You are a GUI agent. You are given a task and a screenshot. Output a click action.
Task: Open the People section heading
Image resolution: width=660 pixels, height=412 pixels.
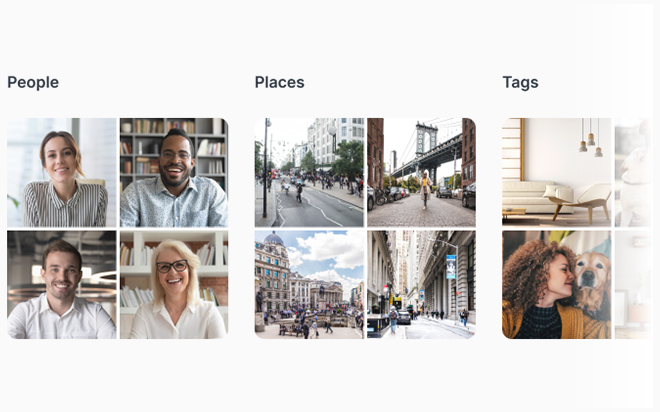33,82
